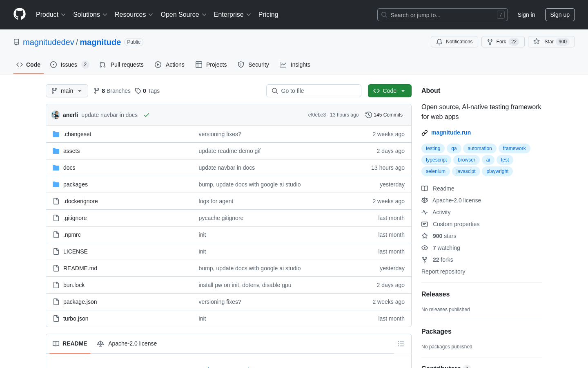Expand the Open Source menu
This screenshot has height=368, width=588.
pyautogui.click(x=184, y=15)
